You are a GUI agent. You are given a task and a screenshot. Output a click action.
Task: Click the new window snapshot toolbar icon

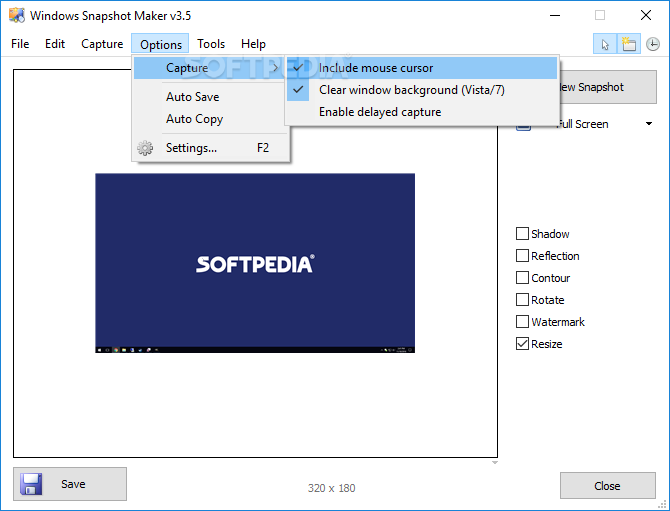pos(629,44)
